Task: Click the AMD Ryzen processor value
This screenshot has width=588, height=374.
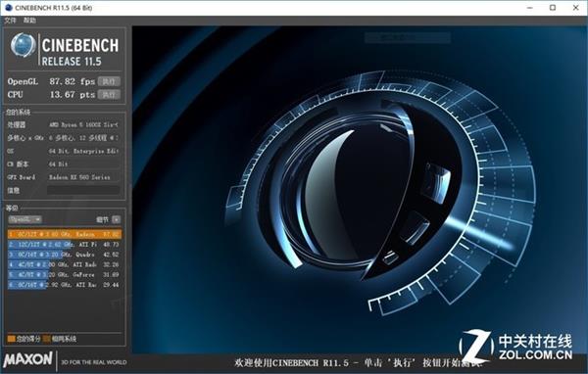Action: [83, 124]
